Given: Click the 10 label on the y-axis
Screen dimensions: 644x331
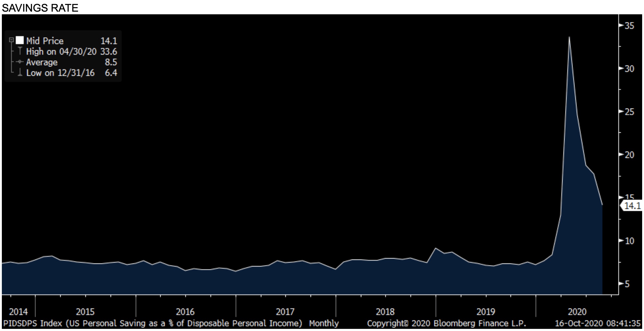Looking at the screenshot, I should click(629, 241).
